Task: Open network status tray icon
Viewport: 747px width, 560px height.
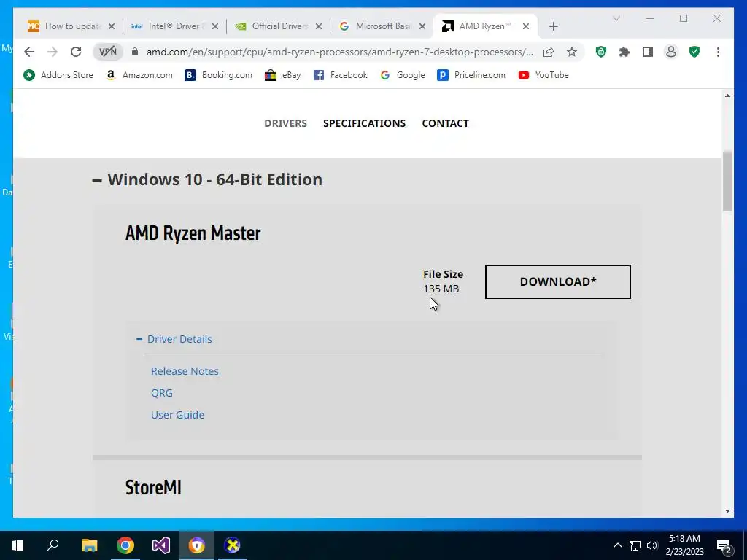Action: point(635,545)
